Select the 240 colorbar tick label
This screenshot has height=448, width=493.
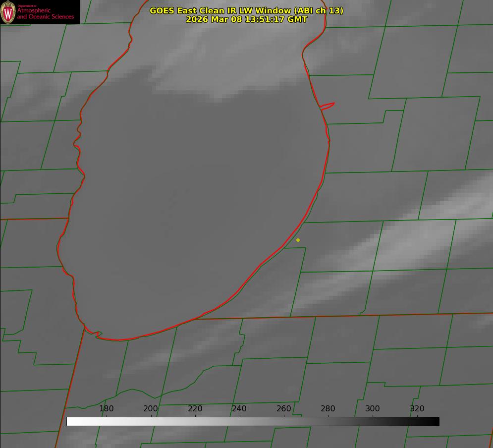pyautogui.click(x=239, y=409)
